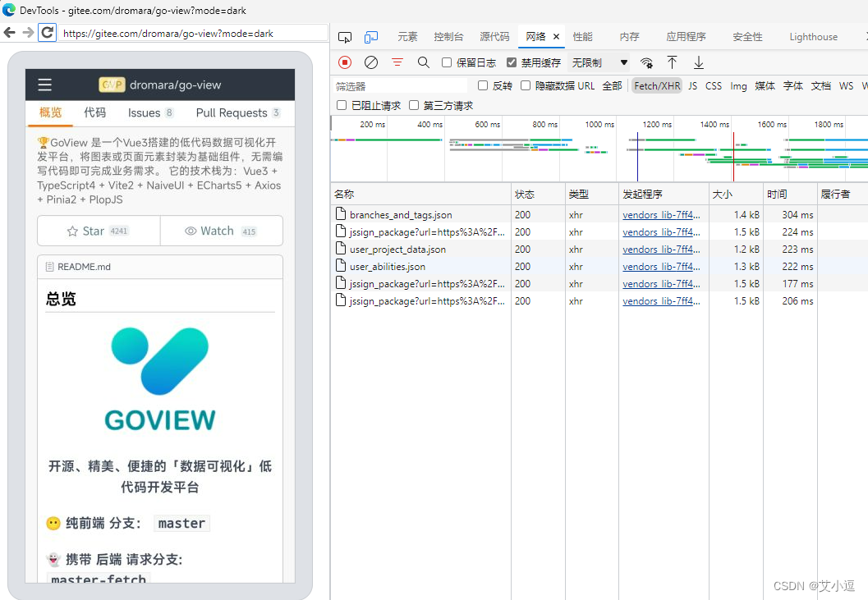Click file icon of branches_and_tags.json
Viewport: 868px width, 600px height.
click(x=341, y=213)
